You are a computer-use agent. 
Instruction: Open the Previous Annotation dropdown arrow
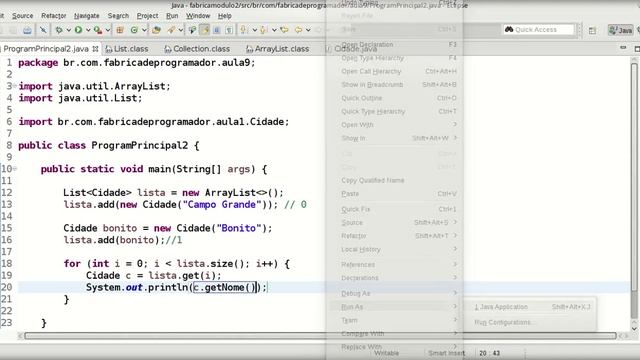(x=274, y=30)
